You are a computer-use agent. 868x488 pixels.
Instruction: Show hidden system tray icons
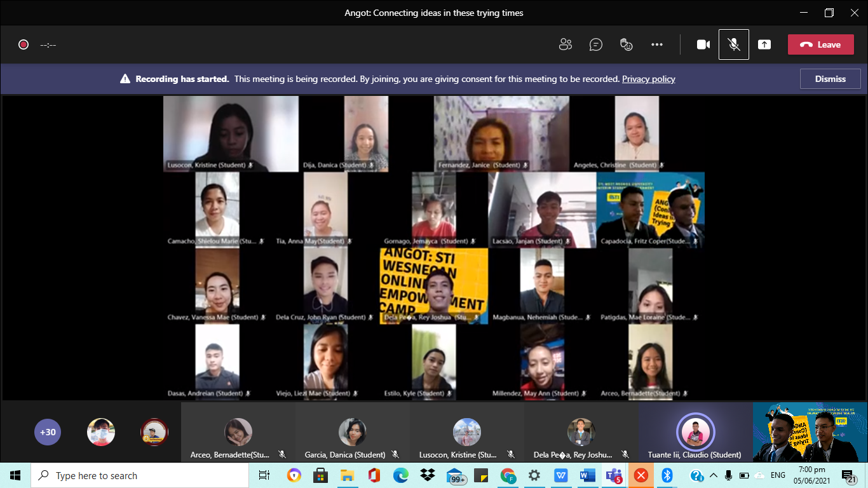[714, 475]
